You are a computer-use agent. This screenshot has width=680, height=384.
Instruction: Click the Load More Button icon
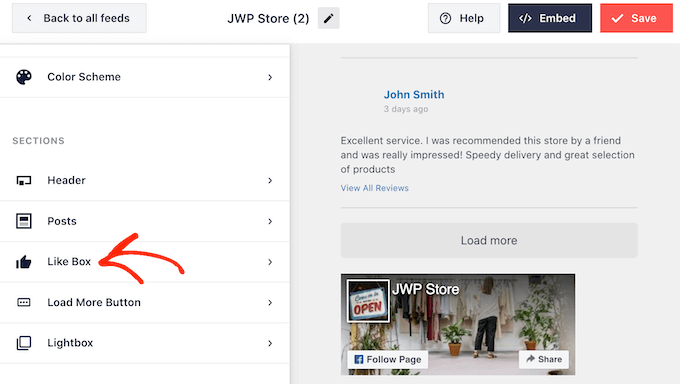click(x=24, y=302)
